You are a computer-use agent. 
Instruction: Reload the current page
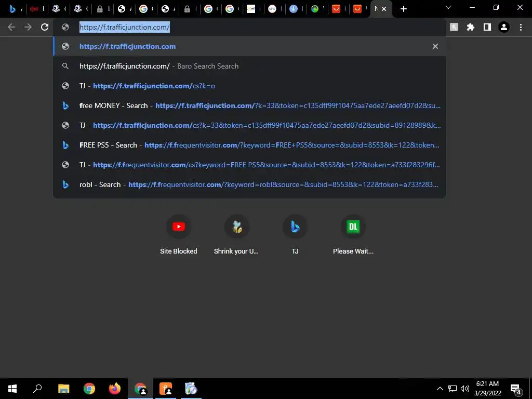click(x=45, y=27)
